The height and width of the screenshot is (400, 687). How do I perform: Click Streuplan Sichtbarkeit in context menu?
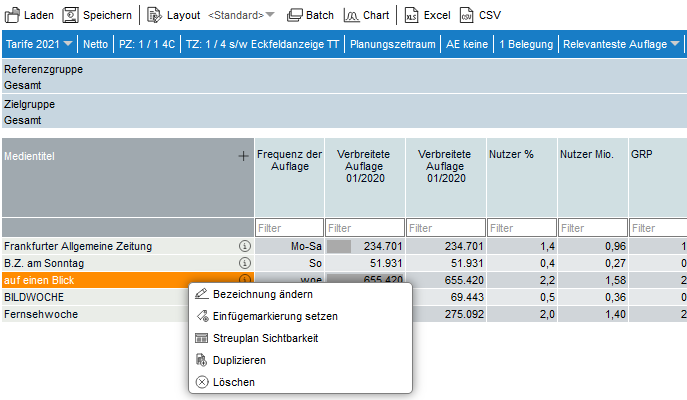click(x=265, y=338)
